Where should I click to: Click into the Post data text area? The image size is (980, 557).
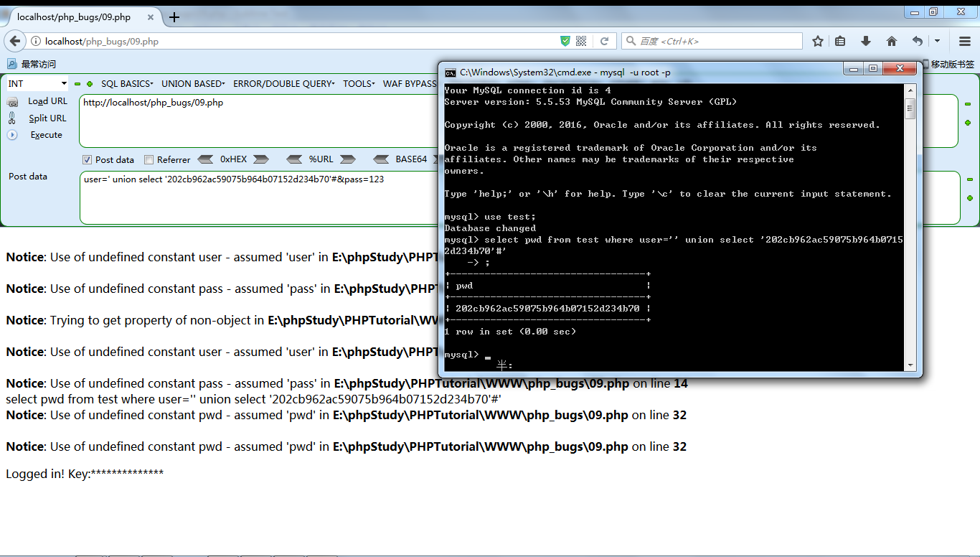click(258, 197)
